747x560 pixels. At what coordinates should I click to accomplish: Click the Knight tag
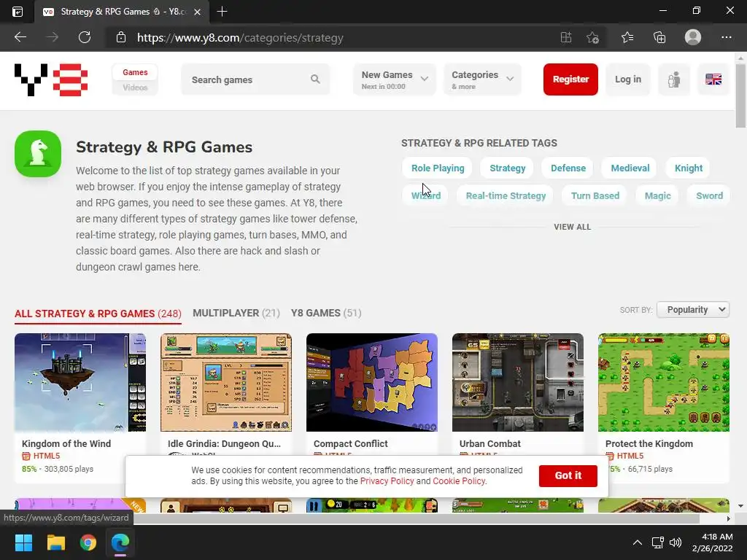pyautogui.click(x=689, y=168)
